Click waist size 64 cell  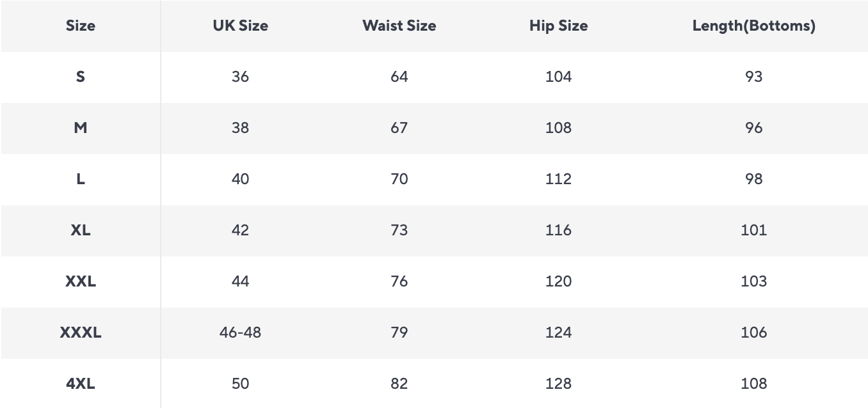(x=399, y=77)
